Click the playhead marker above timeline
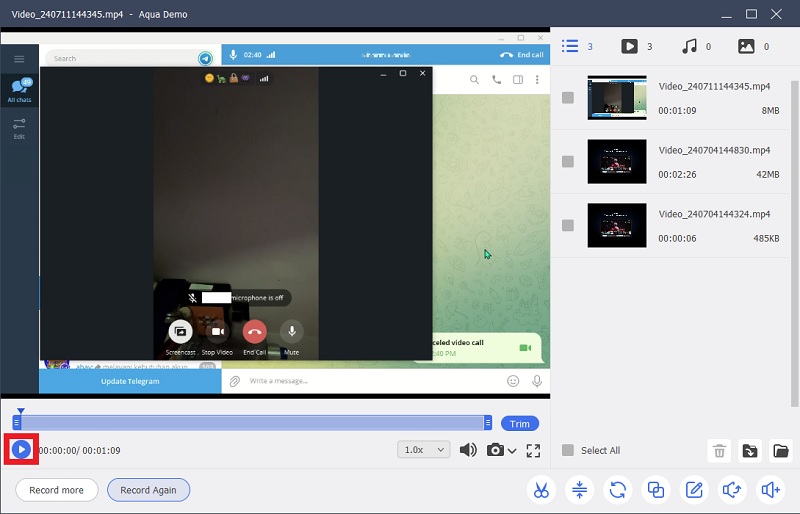Viewport: 800px width, 514px height. pos(20,410)
